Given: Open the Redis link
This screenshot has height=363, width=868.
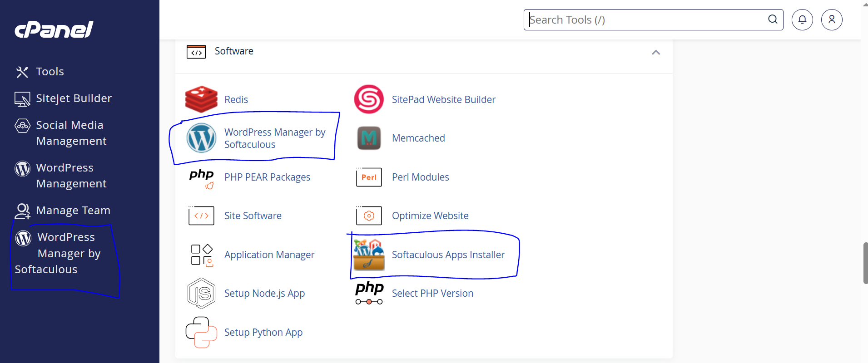Looking at the screenshot, I should [236, 99].
